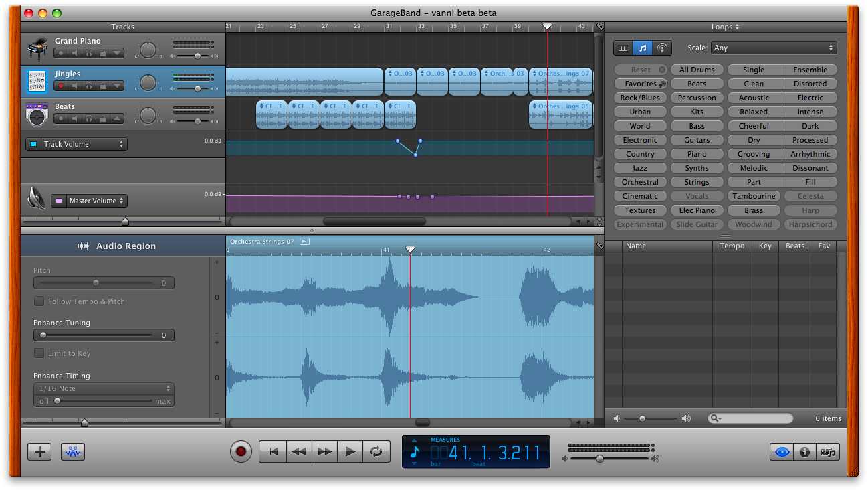Switch loop browser to podcast sounds view
Screen dimensions: 868x490
coord(662,48)
